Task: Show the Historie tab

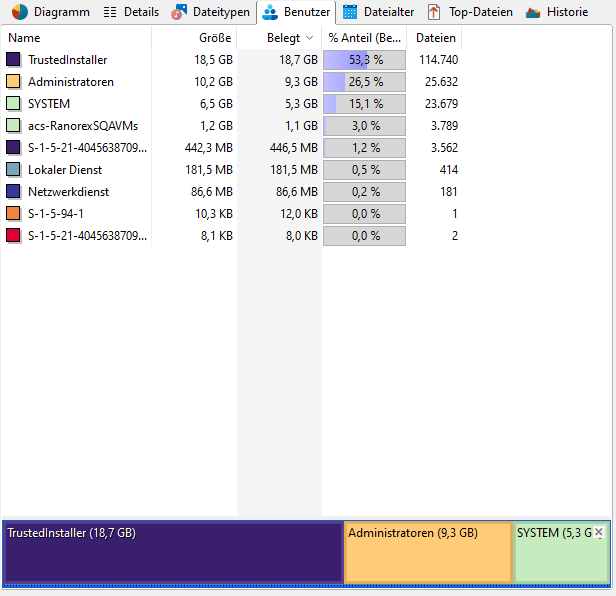Action: [x=557, y=12]
